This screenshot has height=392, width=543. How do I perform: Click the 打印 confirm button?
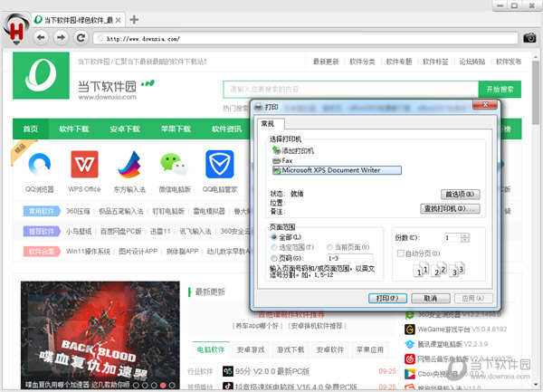387,298
